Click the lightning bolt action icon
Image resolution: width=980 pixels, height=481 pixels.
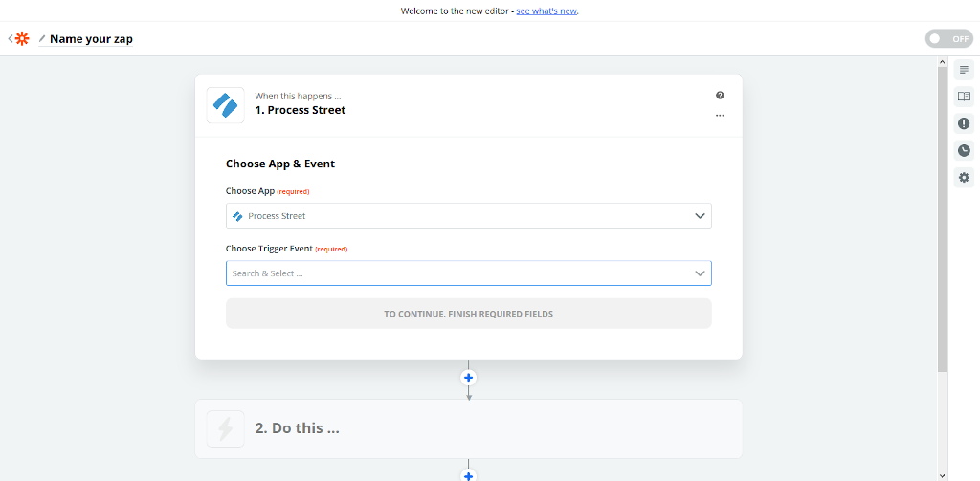tap(225, 428)
